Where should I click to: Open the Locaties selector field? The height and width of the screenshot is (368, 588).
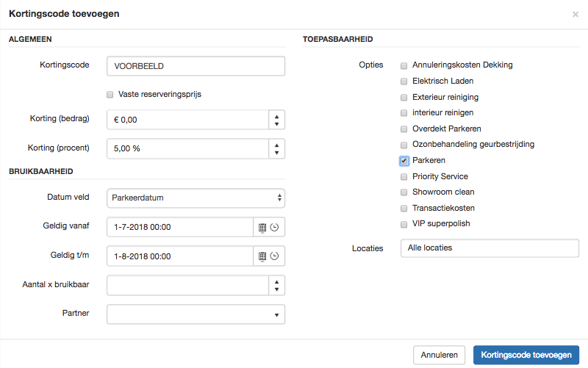[x=490, y=248]
